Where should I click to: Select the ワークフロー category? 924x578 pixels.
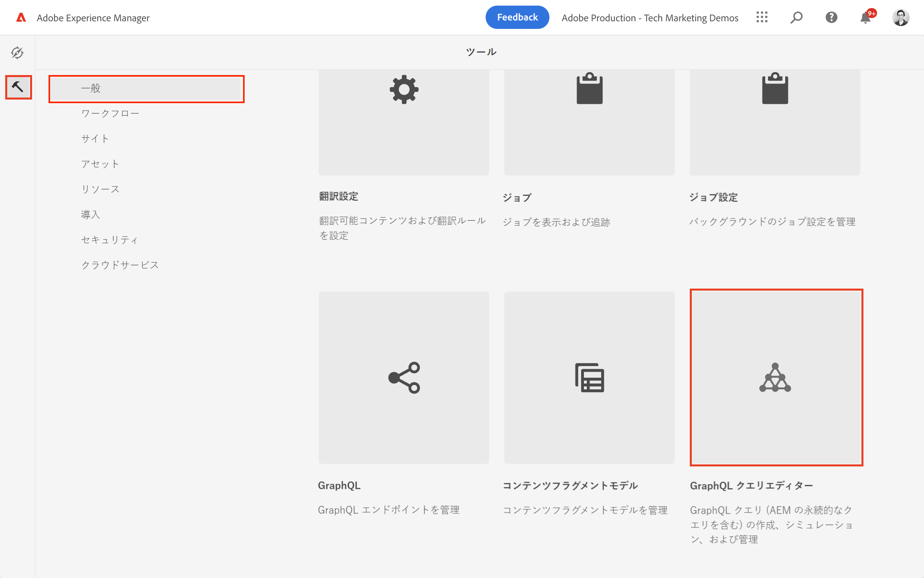click(110, 114)
